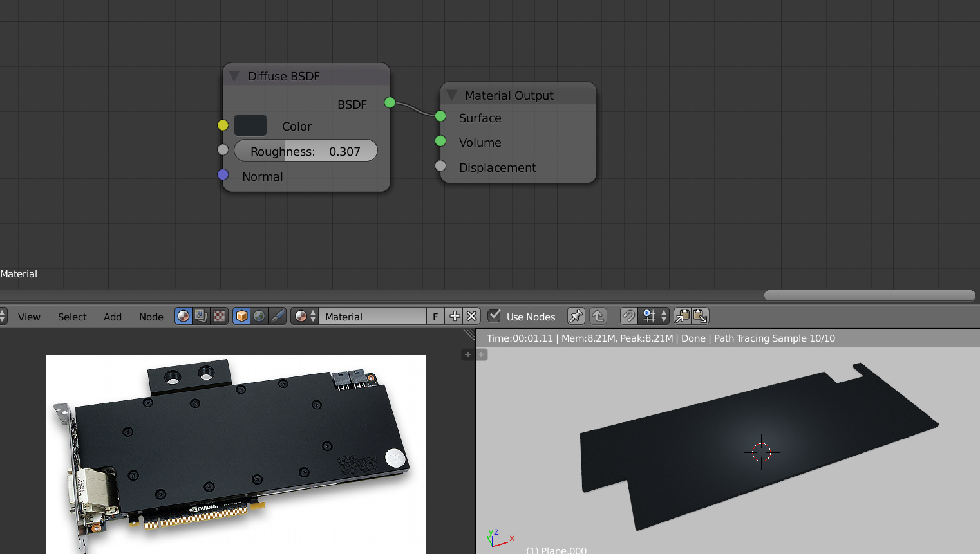Open the snap element type dropdown
This screenshot has width=980, height=554.
pos(655,317)
